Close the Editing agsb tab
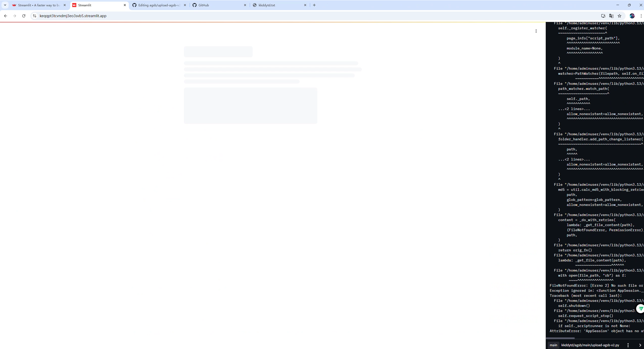Image resolution: width=644 pixels, height=349 pixels. (x=185, y=5)
